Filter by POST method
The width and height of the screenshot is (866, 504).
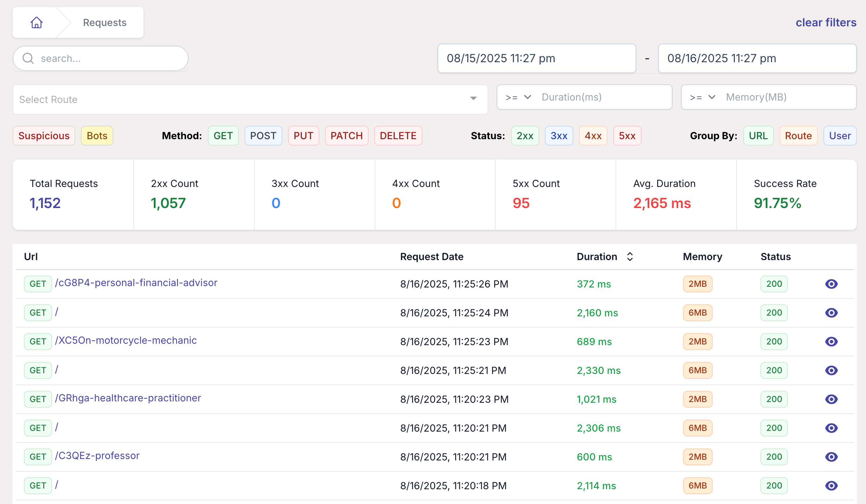pos(263,136)
